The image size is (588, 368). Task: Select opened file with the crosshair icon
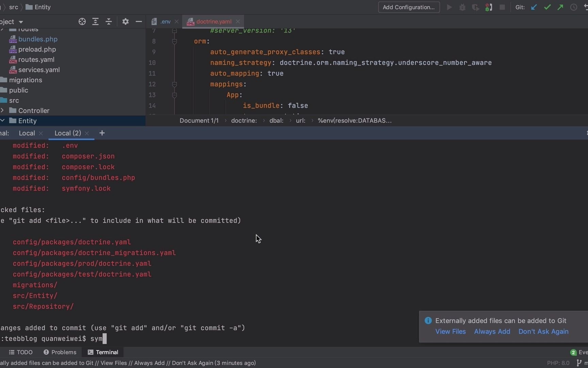[x=82, y=21]
